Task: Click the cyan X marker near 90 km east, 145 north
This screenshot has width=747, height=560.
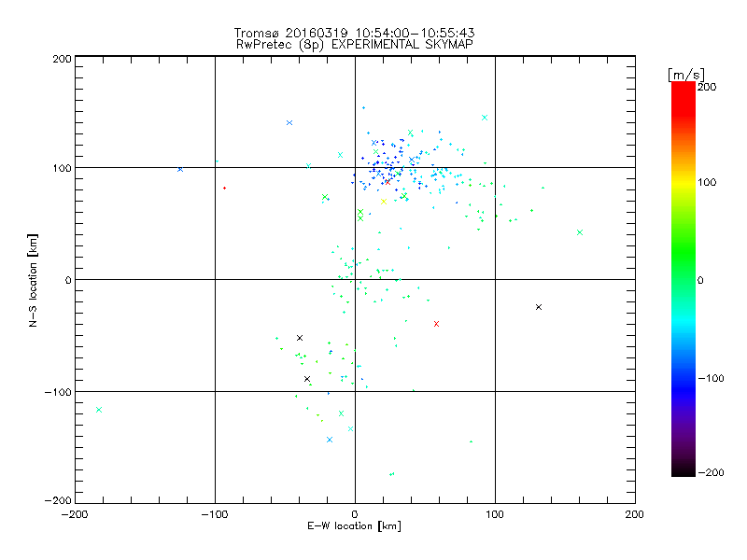Action: [x=485, y=118]
